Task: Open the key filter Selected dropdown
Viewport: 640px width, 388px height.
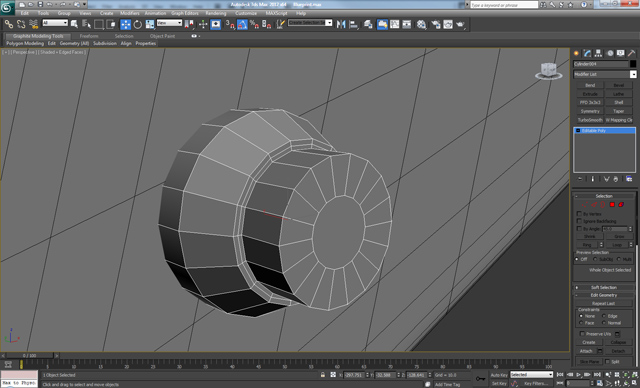Action: 531,375
